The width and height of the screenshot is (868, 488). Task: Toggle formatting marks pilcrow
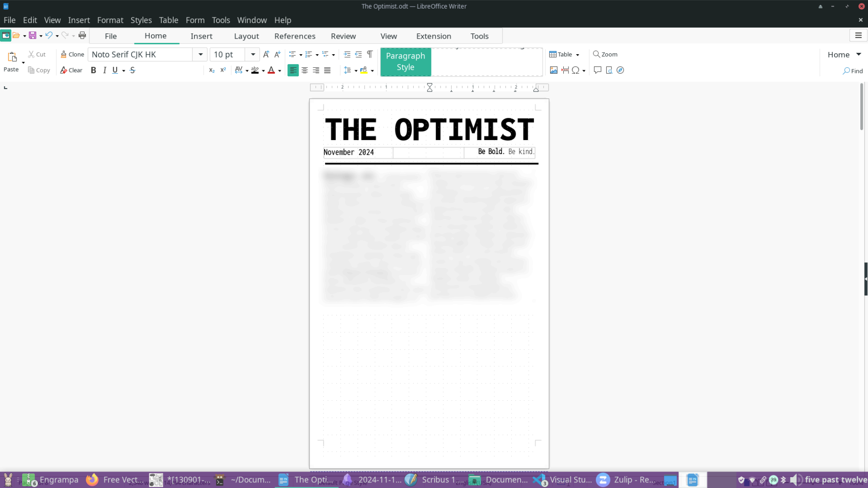pos(369,54)
